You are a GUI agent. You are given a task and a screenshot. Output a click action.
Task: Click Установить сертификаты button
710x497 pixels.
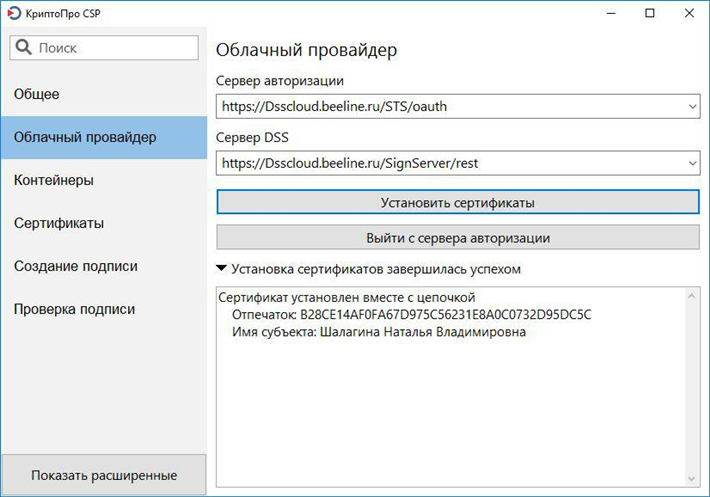click(x=458, y=202)
